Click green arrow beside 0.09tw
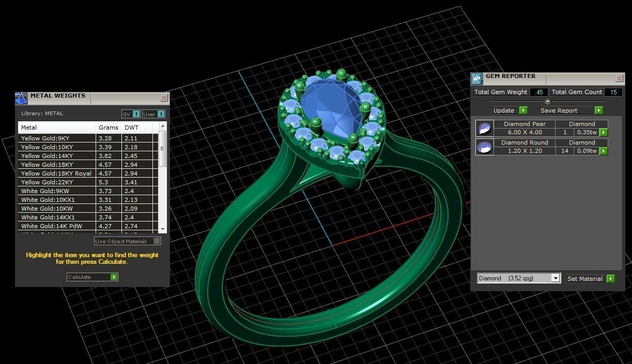This screenshot has width=632, height=364. [x=603, y=151]
